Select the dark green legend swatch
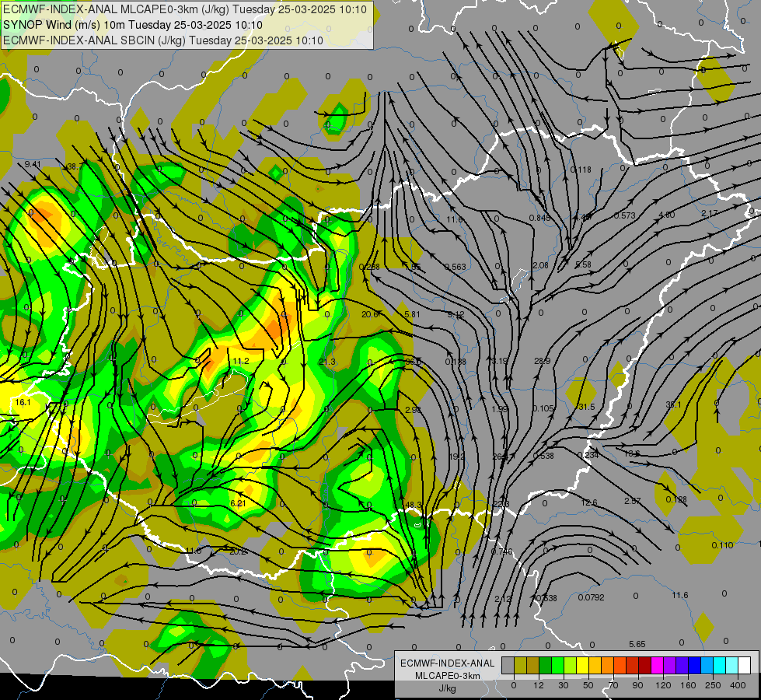Viewport: 761px width, 700px height. pos(546,665)
